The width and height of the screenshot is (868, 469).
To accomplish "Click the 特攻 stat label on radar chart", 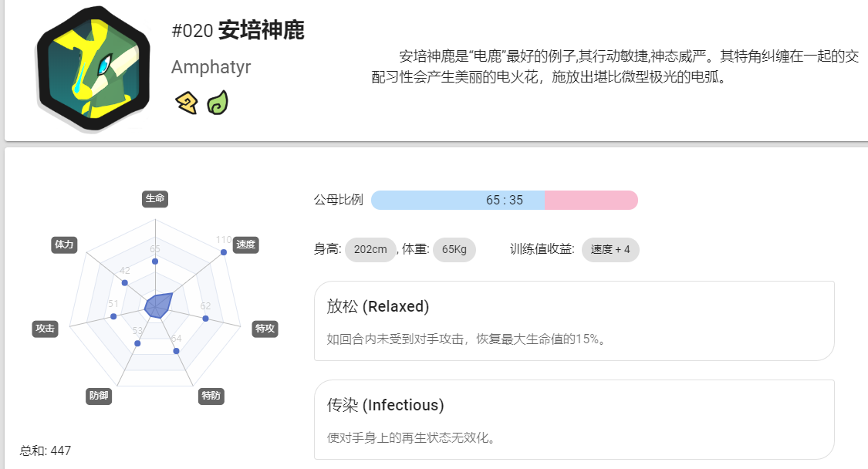I will tap(265, 329).
